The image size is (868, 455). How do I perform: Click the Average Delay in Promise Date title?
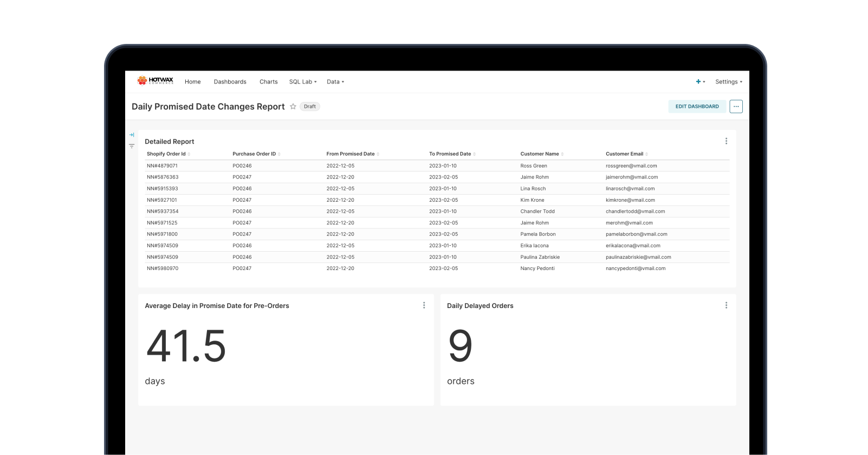[217, 306]
